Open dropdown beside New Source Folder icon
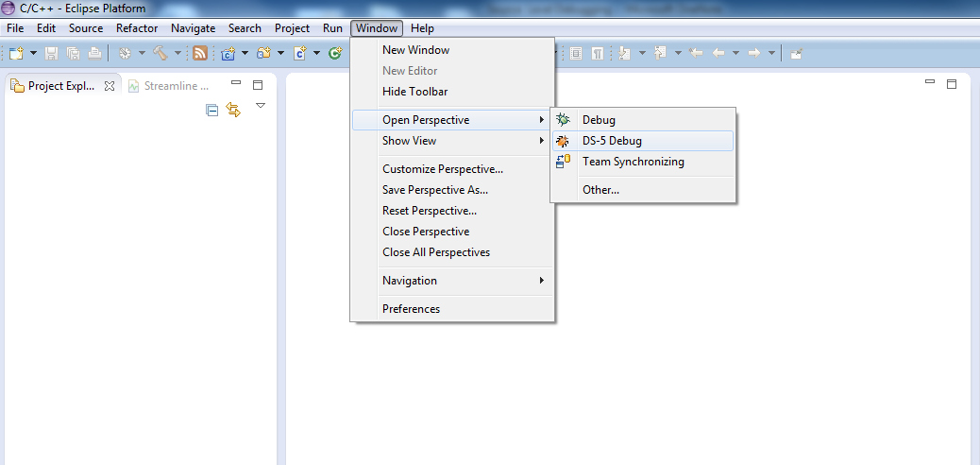The height and width of the screenshot is (465, 980). [280, 53]
